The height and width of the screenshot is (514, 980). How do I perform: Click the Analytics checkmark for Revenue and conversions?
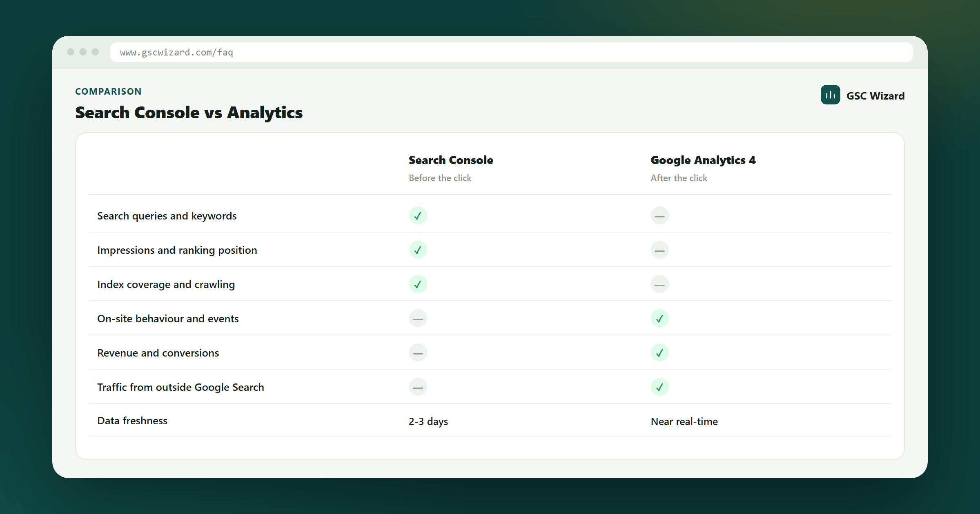pyautogui.click(x=659, y=352)
